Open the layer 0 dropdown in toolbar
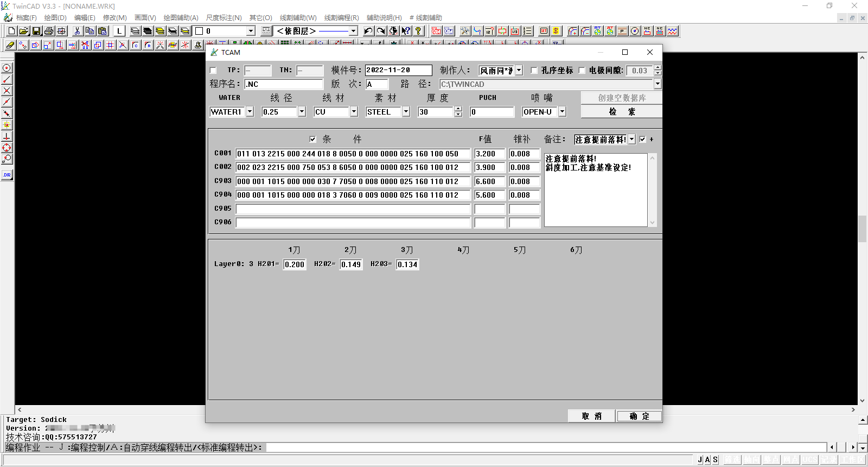 [251, 31]
